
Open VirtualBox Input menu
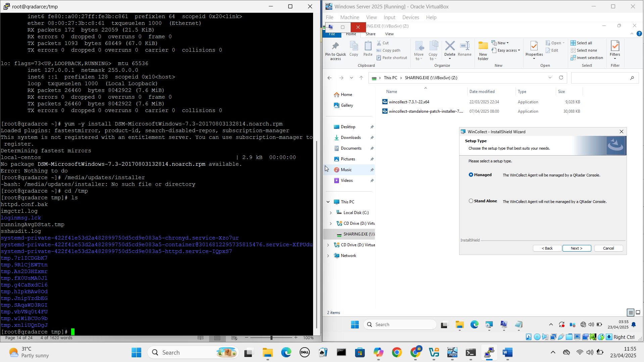(389, 17)
